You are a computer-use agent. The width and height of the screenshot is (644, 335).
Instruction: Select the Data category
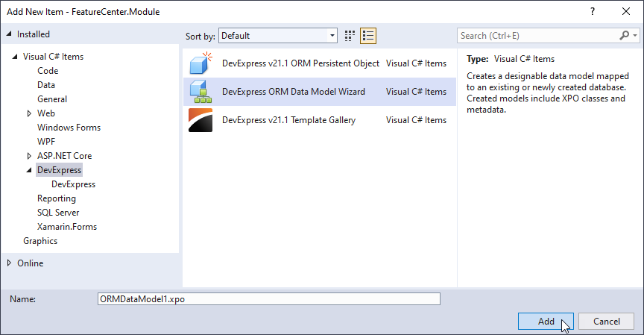click(46, 85)
